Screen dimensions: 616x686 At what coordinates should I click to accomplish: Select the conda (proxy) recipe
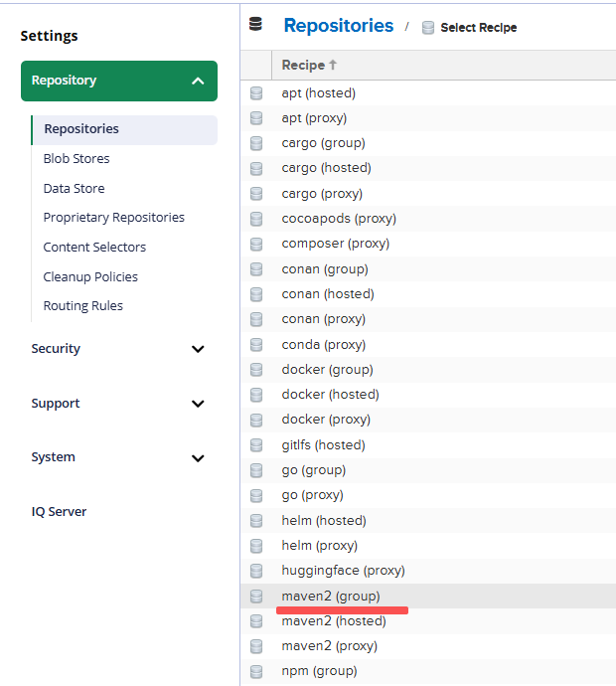[x=324, y=345]
